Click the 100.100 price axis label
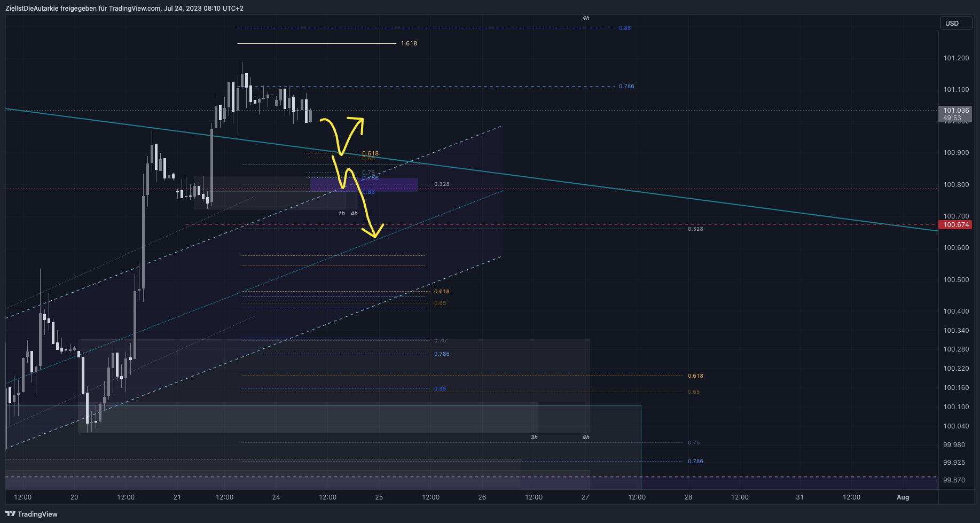980x523 pixels. tap(956, 407)
